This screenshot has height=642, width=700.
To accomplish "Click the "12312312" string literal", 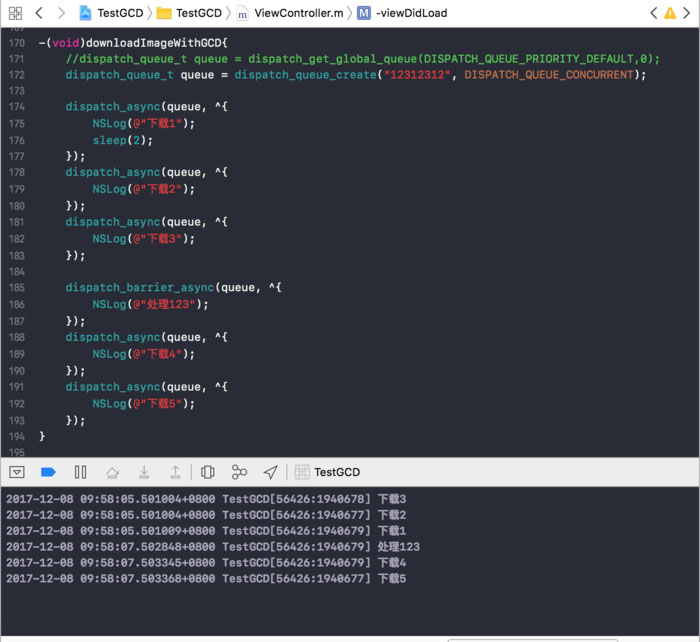I will [x=417, y=75].
